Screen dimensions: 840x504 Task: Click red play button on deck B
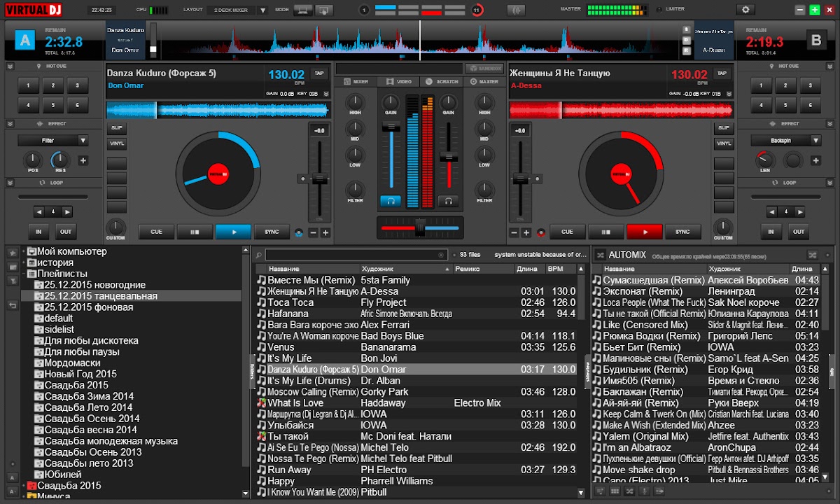point(645,232)
